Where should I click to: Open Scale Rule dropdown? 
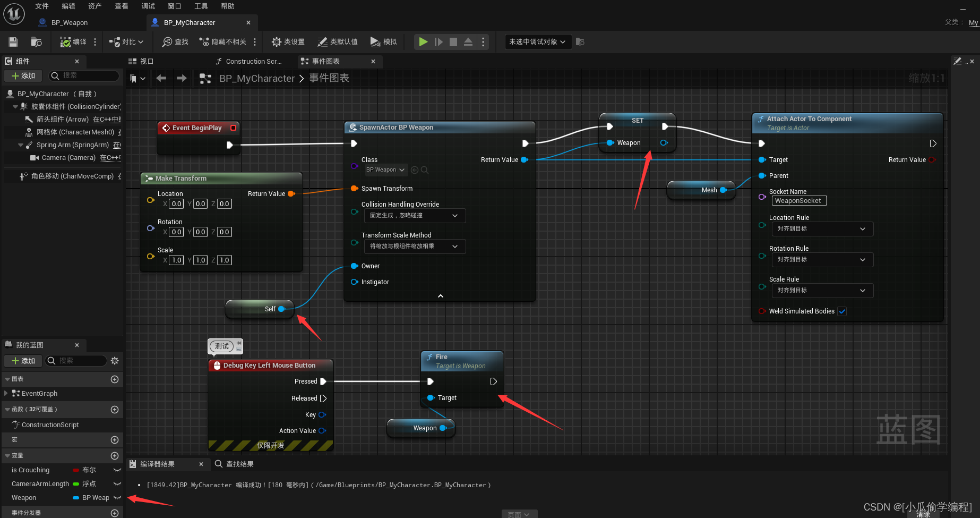tap(822, 291)
